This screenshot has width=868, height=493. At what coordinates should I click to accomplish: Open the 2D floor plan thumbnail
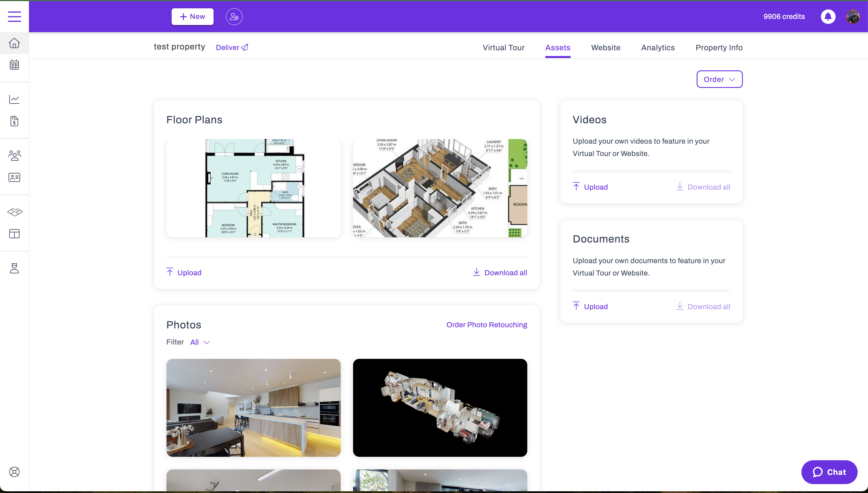[253, 188]
